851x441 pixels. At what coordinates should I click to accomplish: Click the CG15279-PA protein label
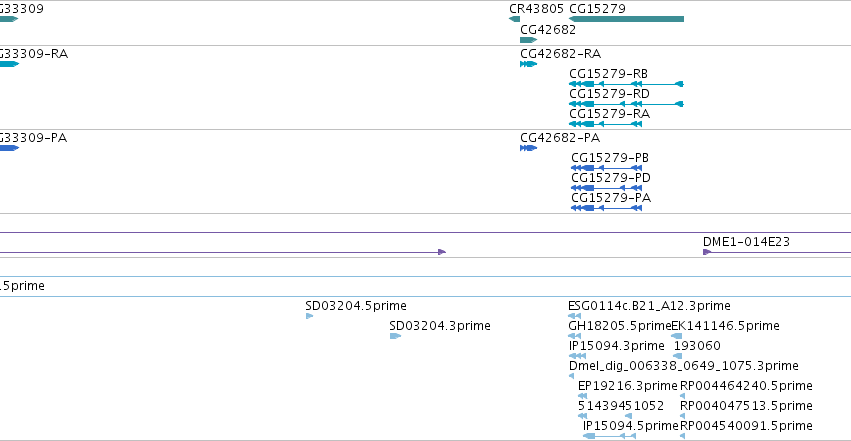[611, 198]
